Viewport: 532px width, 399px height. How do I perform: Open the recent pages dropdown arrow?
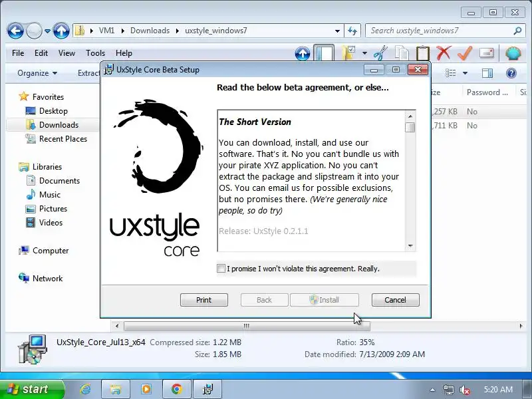pyautogui.click(x=47, y=31)
